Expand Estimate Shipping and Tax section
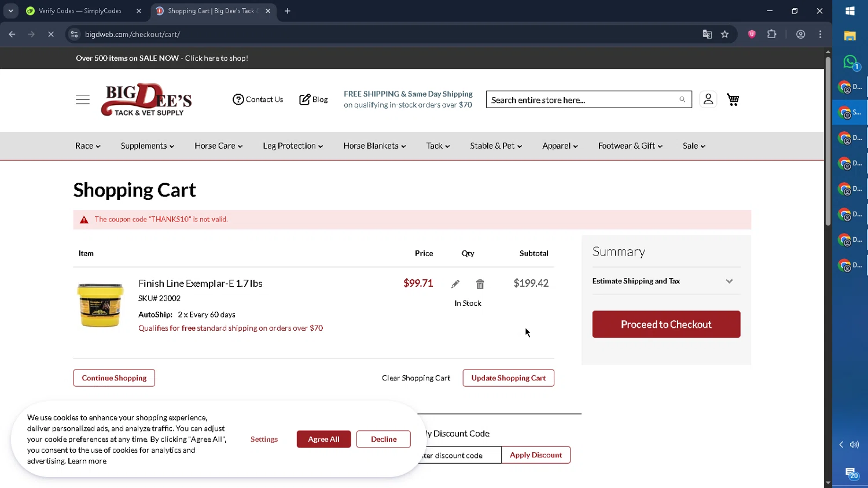 pos(666,281)
